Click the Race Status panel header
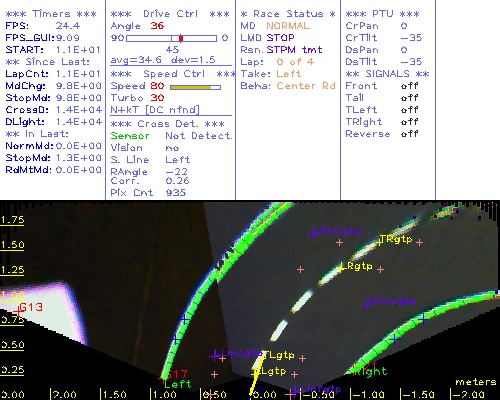Image resolution: width=500 pixels, height=400 pixels. (288, 14)
